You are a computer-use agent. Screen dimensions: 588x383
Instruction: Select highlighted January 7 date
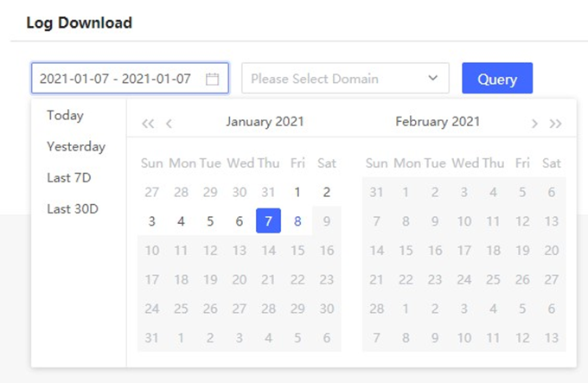tap(268, 221)
